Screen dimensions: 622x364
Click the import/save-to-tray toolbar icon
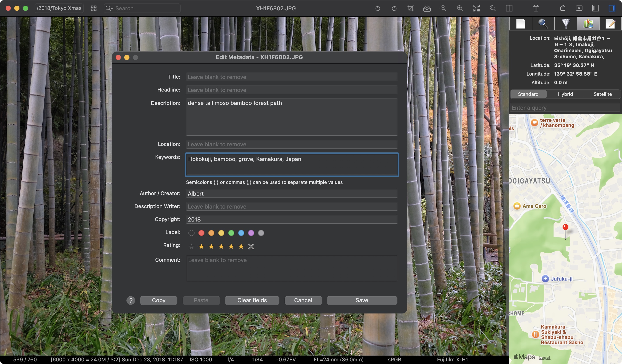(x=427, y=8)
